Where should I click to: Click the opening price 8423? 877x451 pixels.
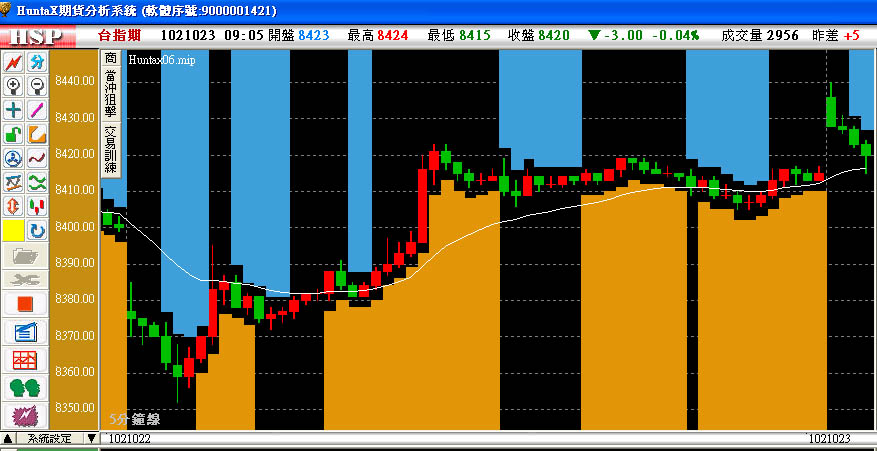tap(314, 35)
